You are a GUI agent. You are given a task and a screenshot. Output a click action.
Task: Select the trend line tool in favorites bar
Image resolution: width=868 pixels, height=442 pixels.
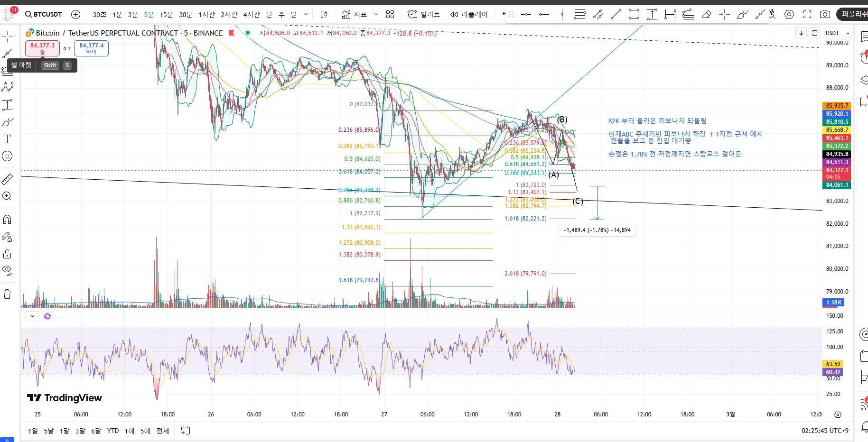(x=616, y=15)
